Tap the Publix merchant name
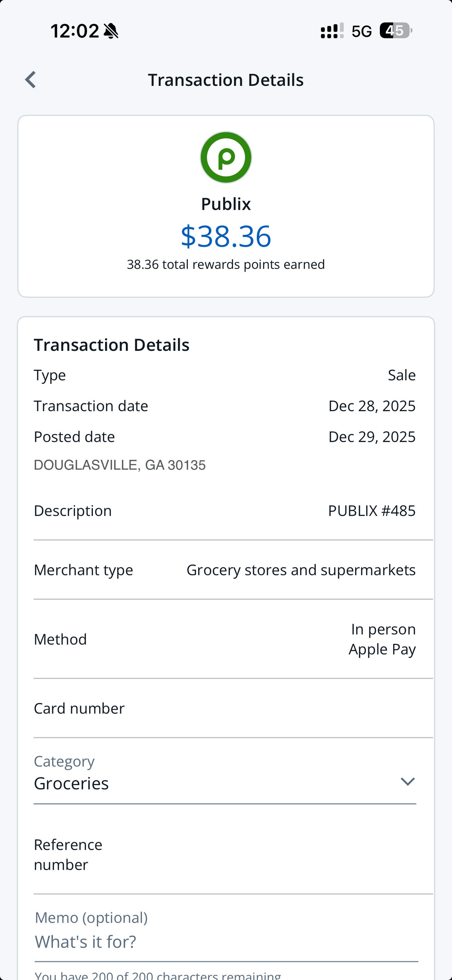The image size is (452, 980). [226, 204]
